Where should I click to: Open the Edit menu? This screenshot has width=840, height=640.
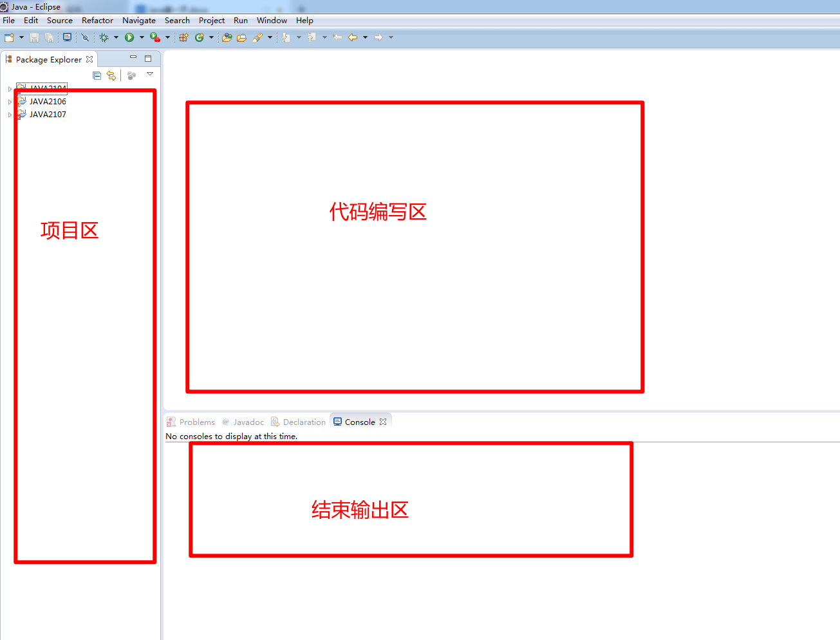(x=31, y=21)
